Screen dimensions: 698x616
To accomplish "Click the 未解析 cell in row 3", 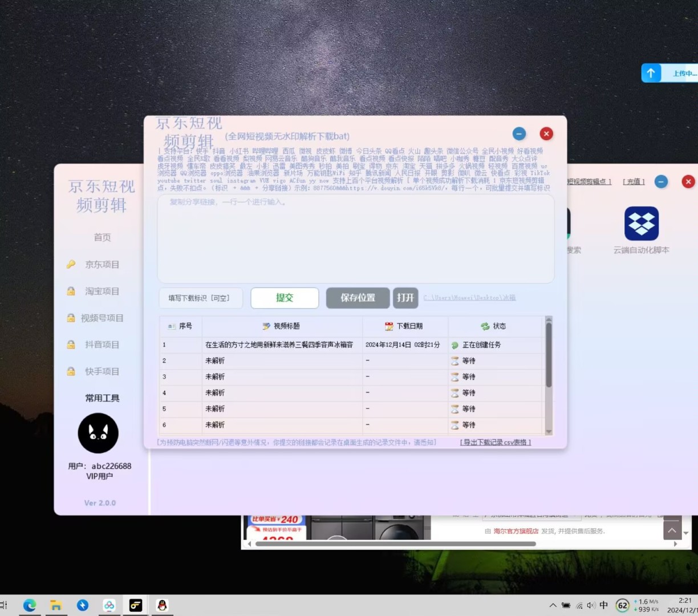I will [x=215, y=377].
